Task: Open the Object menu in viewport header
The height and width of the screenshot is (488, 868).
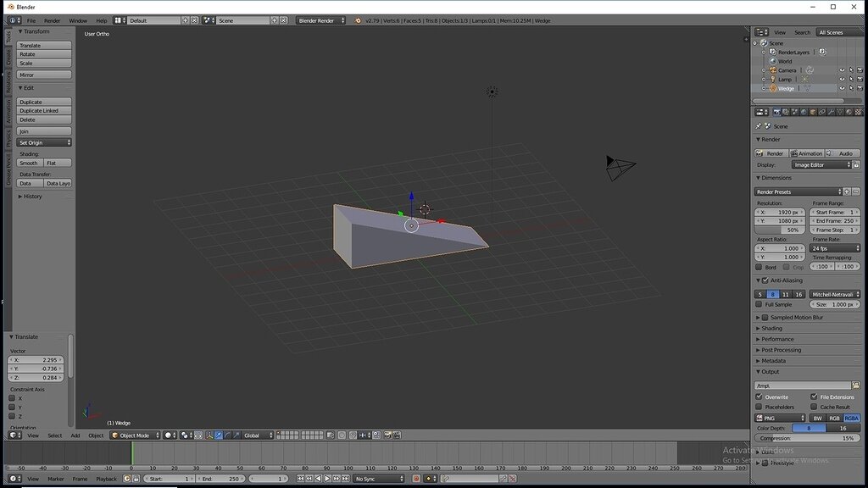Action: pyautogui.click(x=96, y=435)
